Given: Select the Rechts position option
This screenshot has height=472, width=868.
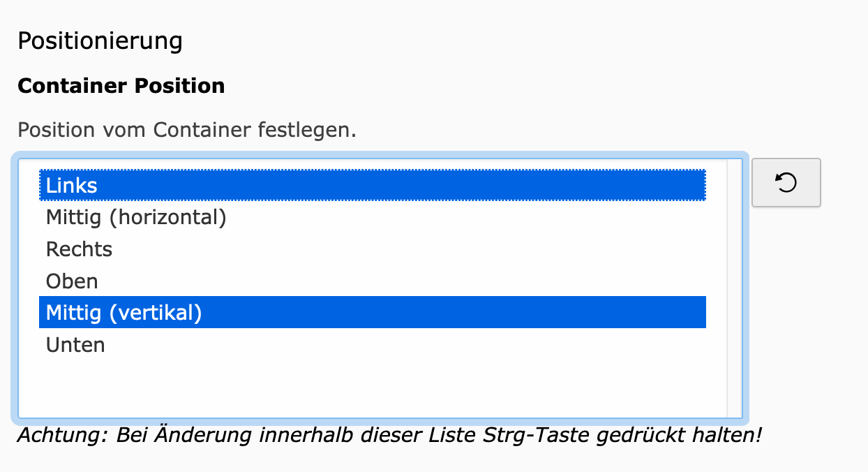Looking at the screenshot, I should tap(79, 249).
